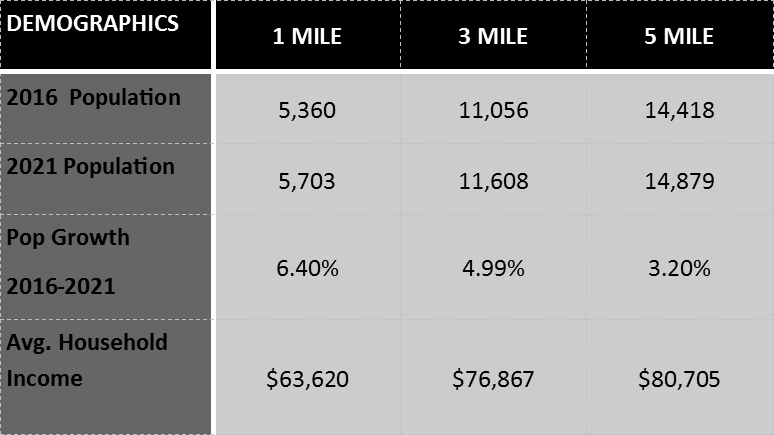
Task: Click the $80,705 income value
Action: click(680, 379)
